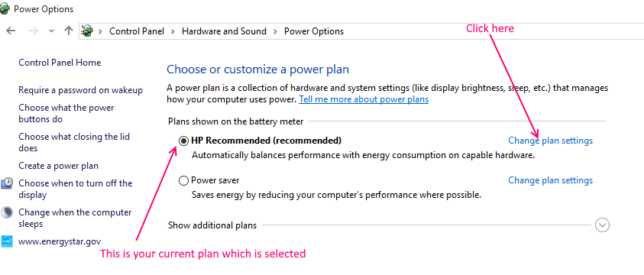Change plan settings for Power saver
Screen dimensions: 644x275
550,180
